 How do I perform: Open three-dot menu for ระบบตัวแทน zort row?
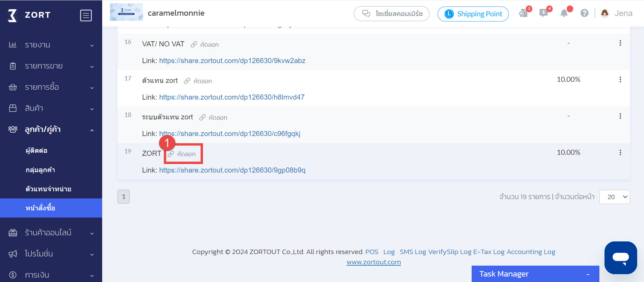[620, 116]
